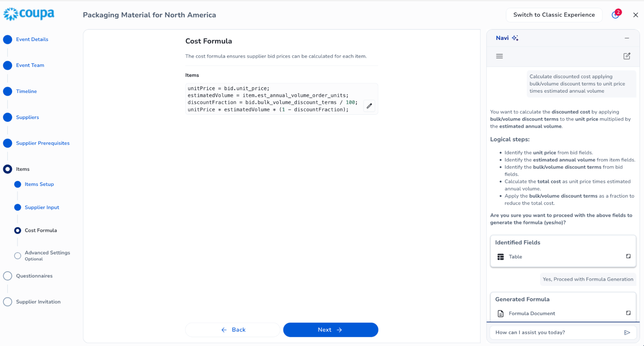Click the Packaging Material for North America title
This screenshot has width=644, height=346.
[x=149, y=15]
